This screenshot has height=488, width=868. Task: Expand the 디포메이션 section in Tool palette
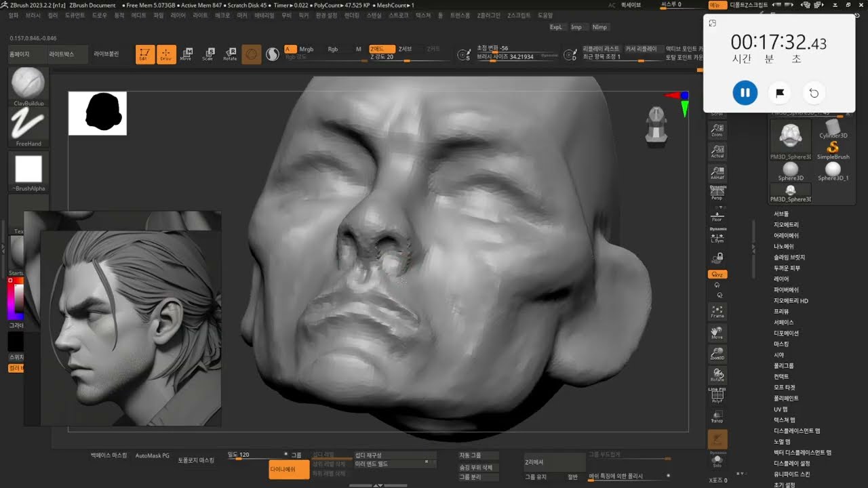coord(786,333)
